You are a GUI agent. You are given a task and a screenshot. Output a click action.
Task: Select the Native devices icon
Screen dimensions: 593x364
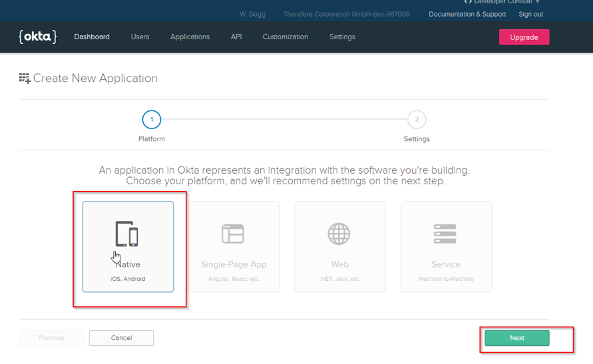(x=126, y=234)
